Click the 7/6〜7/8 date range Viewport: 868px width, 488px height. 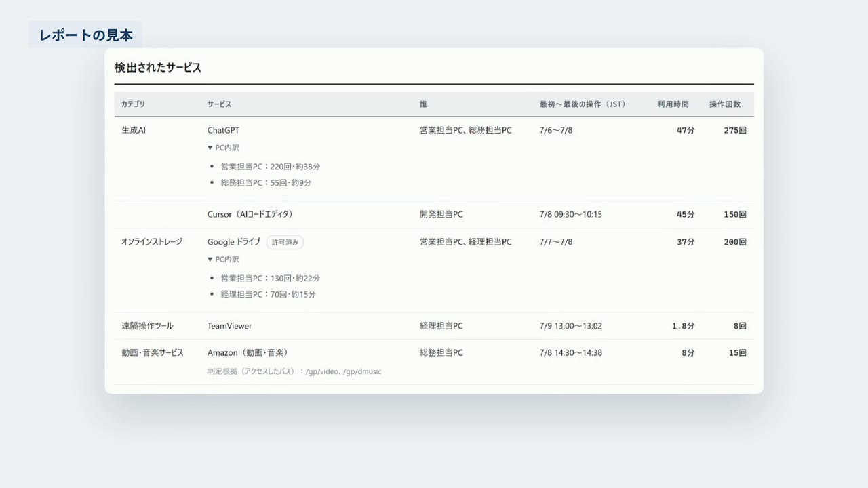tap(556, 130)
